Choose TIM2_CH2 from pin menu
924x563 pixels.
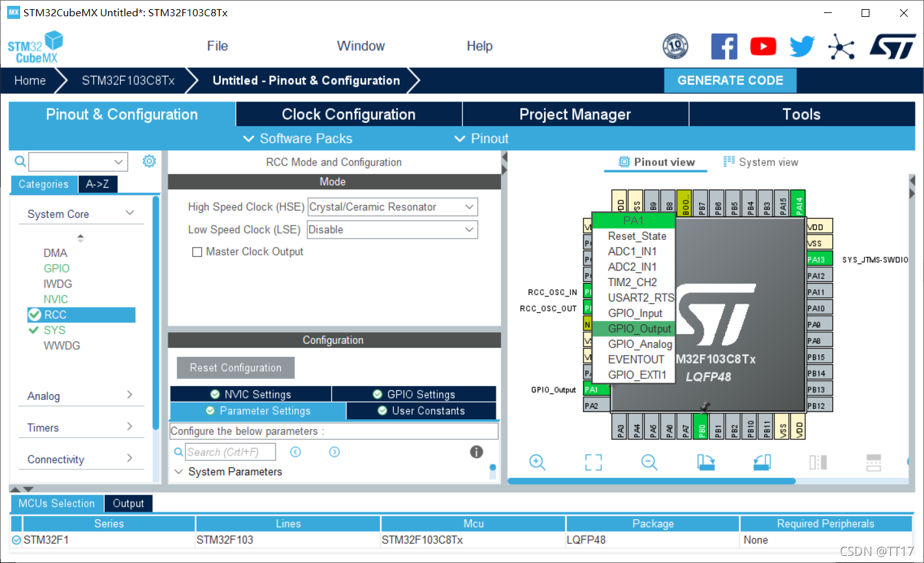click(634, 282)
